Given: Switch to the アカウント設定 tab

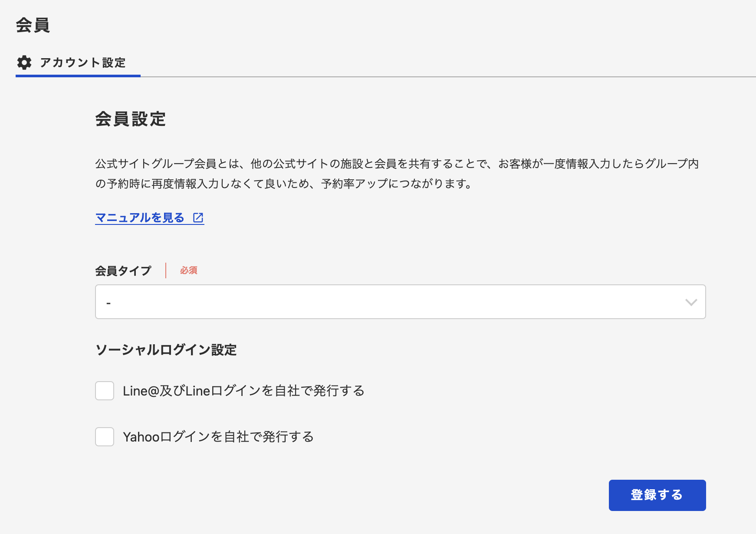Looking at the screenshot, I should tap(82, 63).
